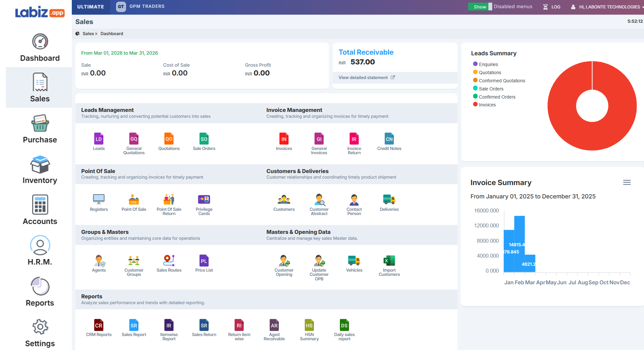Open the Customers icon
This screenshot has width=644, height=351.
(x=284, y=199)
